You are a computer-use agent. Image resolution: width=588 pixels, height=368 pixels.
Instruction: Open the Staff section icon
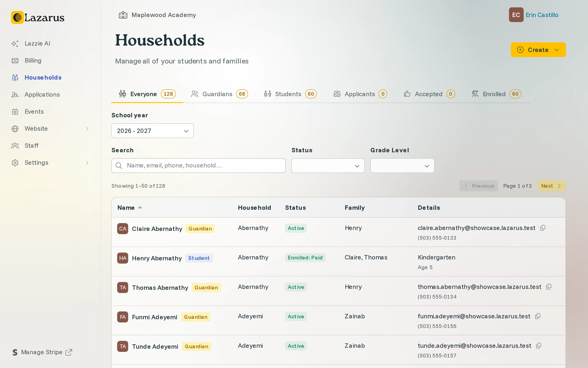15,146
